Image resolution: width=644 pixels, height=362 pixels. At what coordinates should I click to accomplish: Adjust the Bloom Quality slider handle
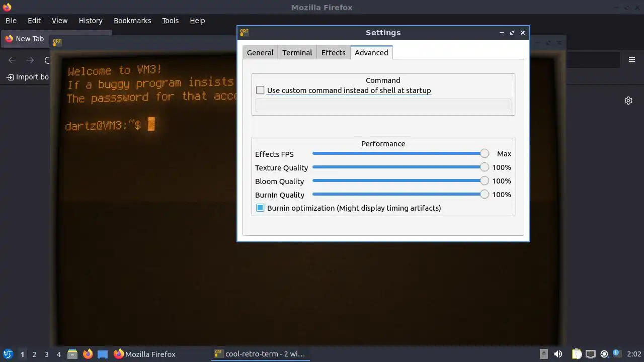click(485, 181)
